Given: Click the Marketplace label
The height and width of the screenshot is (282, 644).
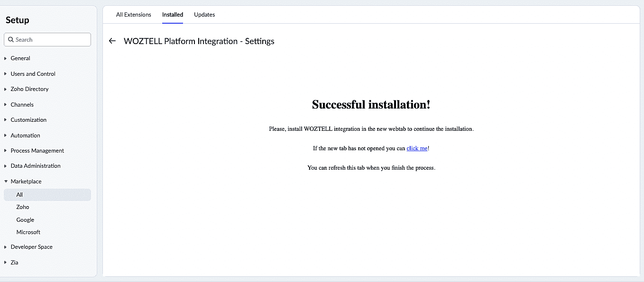Looking at the screenshot, I should click(x=26, y=182).
